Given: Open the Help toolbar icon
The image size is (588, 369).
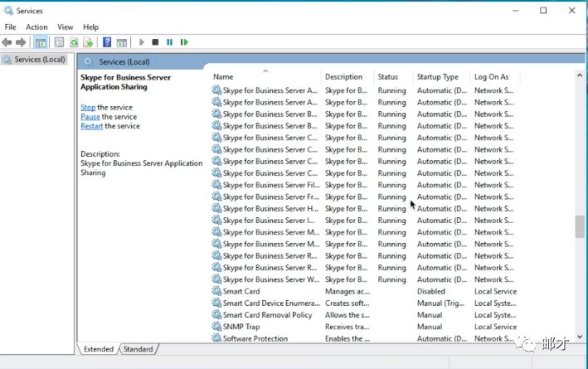Looking at the screenshot, I should click(107, 42).
